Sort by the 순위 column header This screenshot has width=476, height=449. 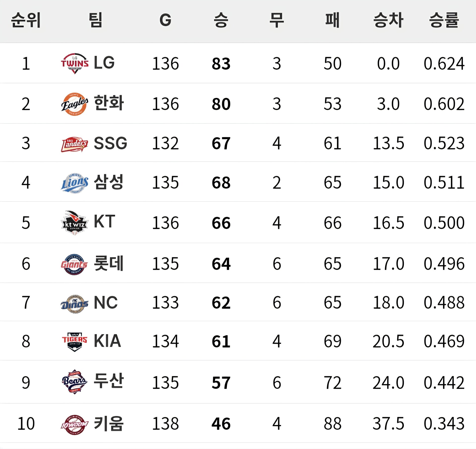point(26,20)
